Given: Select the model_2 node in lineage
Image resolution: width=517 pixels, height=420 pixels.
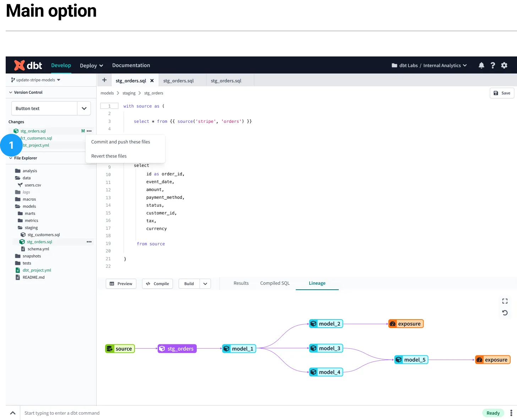Looking at the screenshot, I should 326,324.
